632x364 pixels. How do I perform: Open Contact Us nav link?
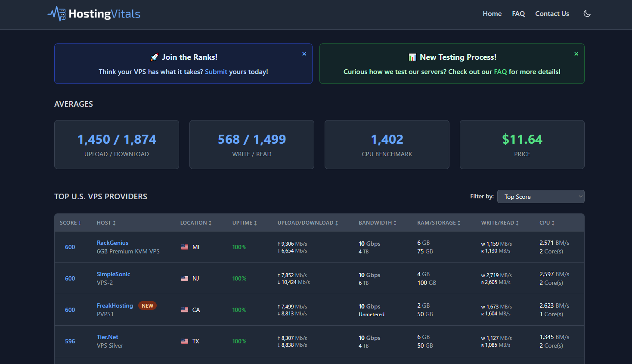coord(552,14)
